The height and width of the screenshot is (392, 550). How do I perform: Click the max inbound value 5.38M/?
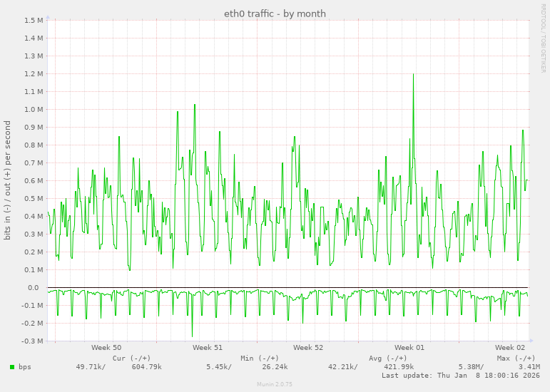click(471, 367)
